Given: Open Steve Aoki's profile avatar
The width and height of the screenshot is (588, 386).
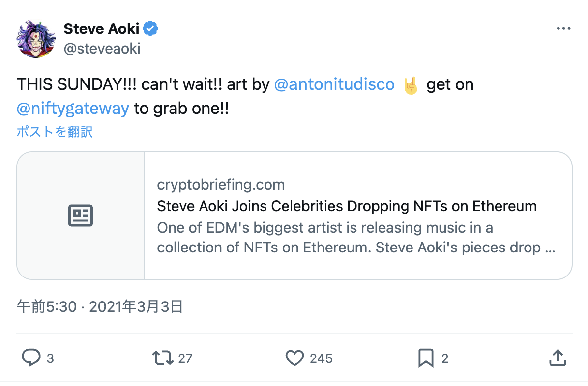Looking at the screenshot, I should pos(36,38).
